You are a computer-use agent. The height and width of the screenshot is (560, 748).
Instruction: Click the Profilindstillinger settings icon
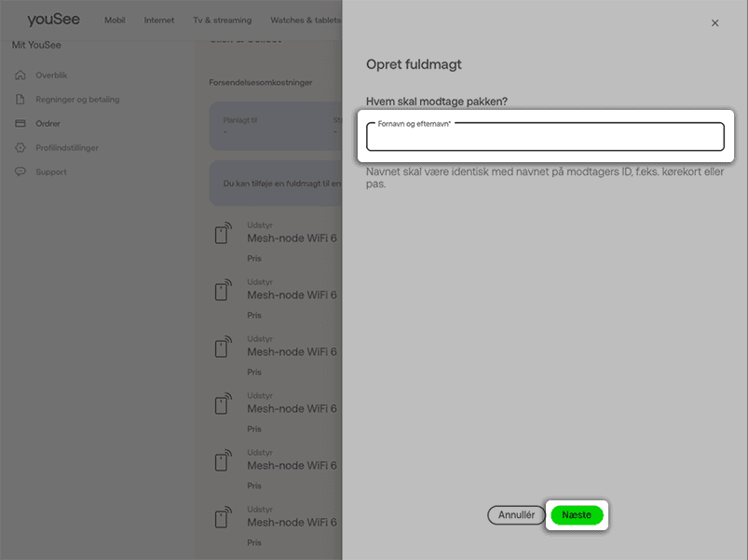pyautogui.click(x=20, y=148)
